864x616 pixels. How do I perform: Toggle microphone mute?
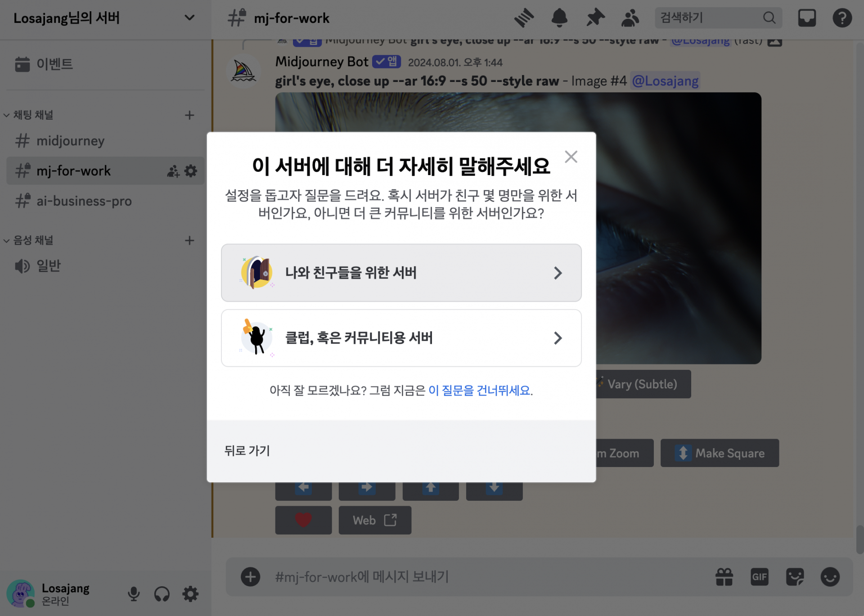point(134,594)
